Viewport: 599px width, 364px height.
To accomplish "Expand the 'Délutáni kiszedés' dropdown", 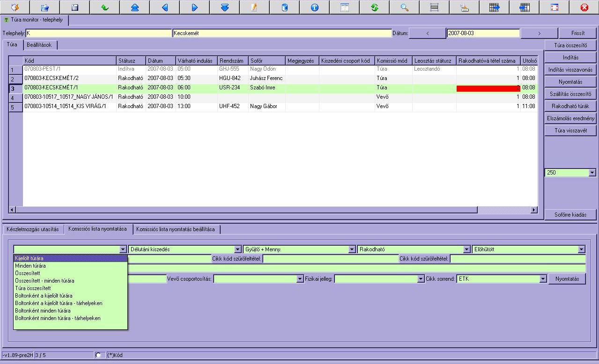I will point(237,250).
